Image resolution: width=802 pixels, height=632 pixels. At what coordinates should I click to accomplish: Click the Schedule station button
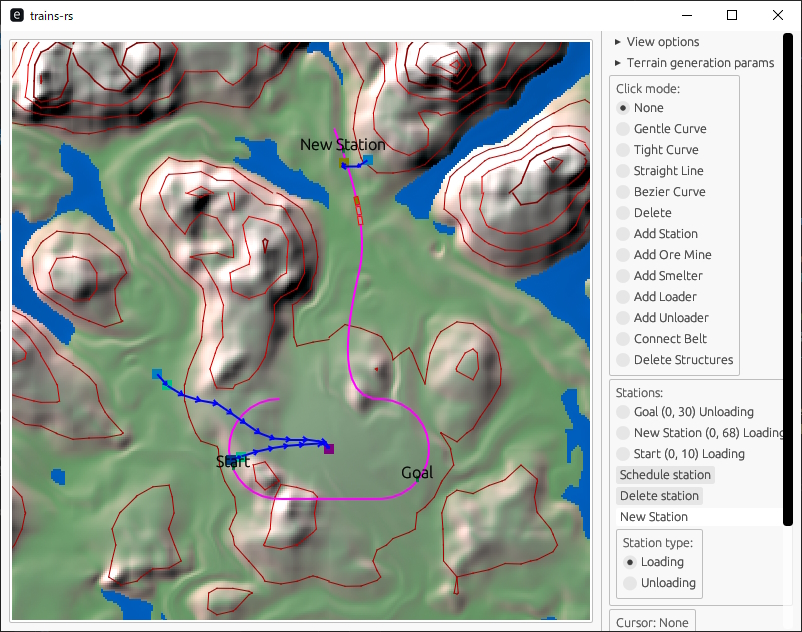(665, 475)
